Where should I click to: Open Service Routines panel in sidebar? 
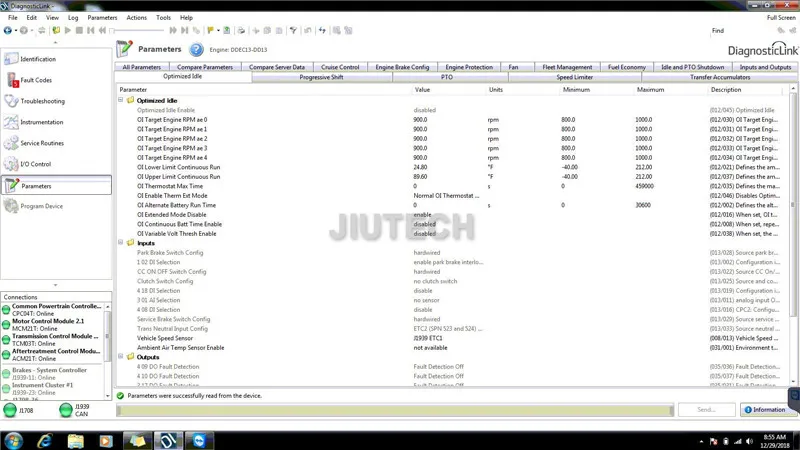pos(56,143)
